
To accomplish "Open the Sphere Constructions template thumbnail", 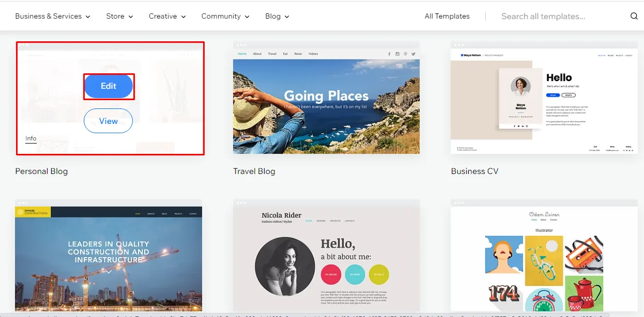I will (109, 257).
